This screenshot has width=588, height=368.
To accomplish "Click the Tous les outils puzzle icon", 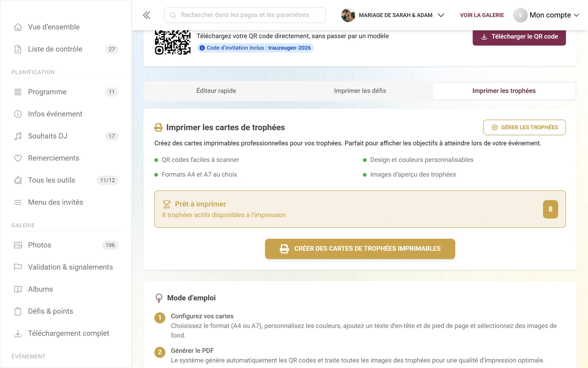I will coord(18,180).
